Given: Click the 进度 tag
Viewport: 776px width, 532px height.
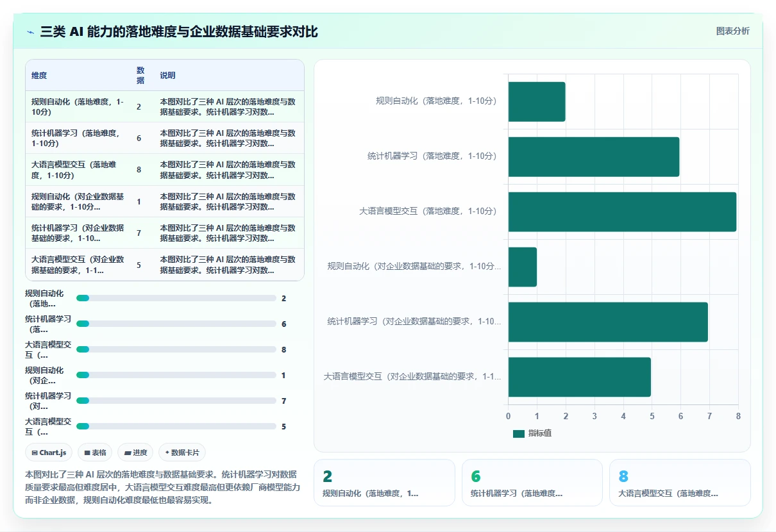Looking at the screenshot, I should click(x=135, y=453).
